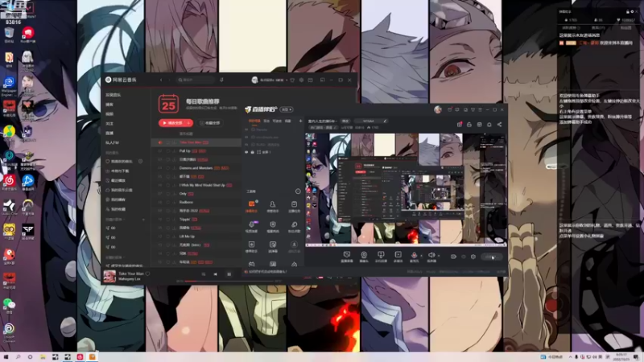Add a new scene with the plus icon
Image resolution: width=644 pixels, height=362 pixels.
click(x=300, y=121)
